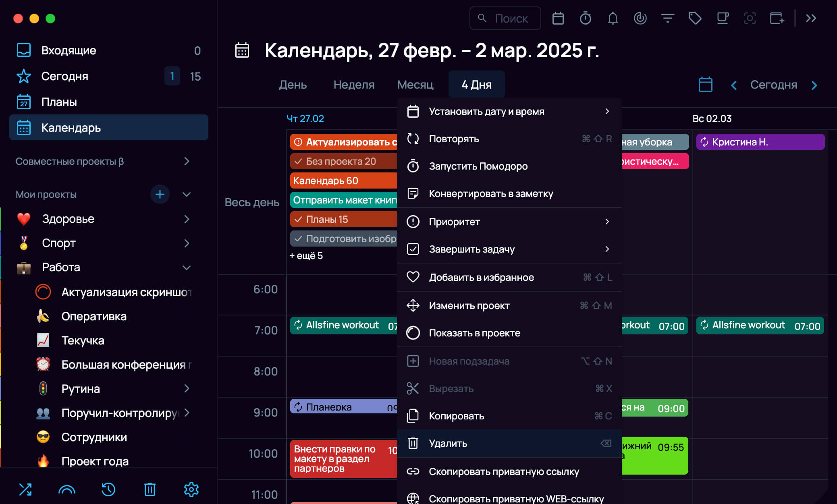Jump to today with Сегодня button
Screen dimensions: 837x504
coord(774,85)
